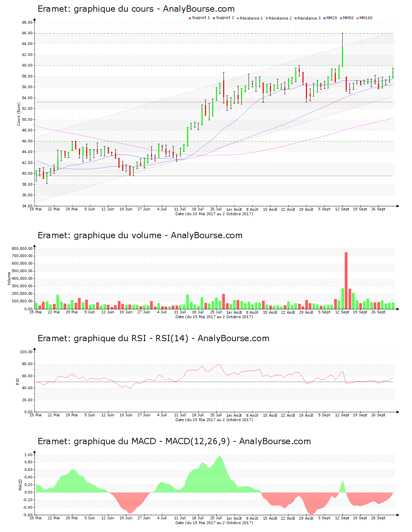412x532 pixels.
Task: Click the 1.00 value on MACD axis
Action: tap(28, 455)
